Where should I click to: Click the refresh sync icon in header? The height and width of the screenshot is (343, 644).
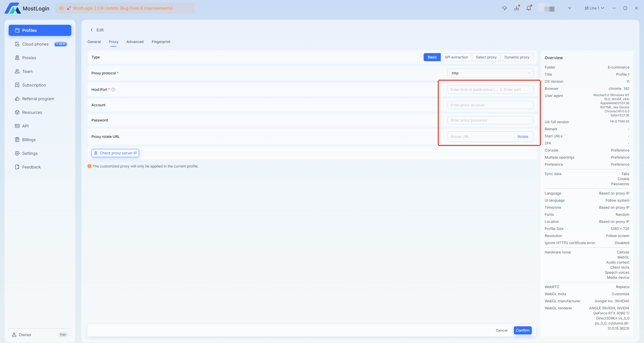(504, 8)
